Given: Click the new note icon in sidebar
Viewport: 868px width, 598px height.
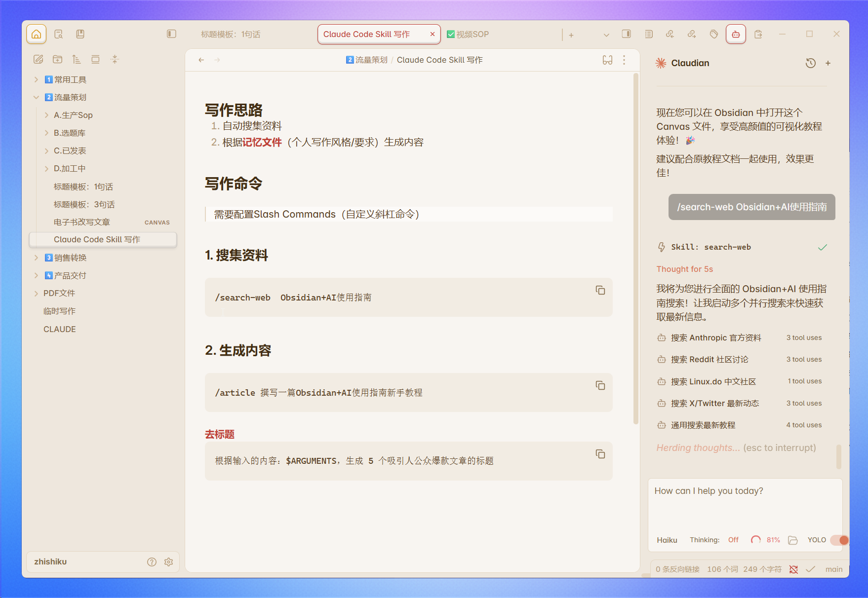Looking at the screenshot, I should 38,60.
